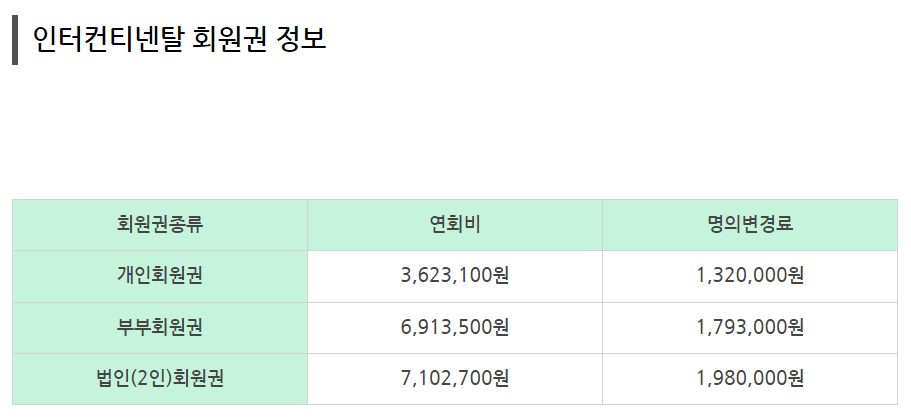The image size is (911, 418).
Task: Click the 부부회원권 row label
Action: [x=160, y=328]
